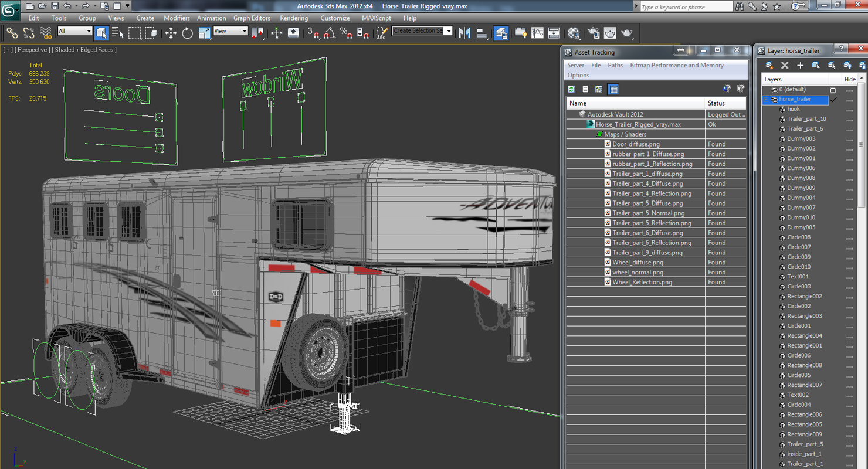Toggle Percent Snap
The height and width of the screenshot is (469, 868).
pyautogui.click(x=347, y=33)
